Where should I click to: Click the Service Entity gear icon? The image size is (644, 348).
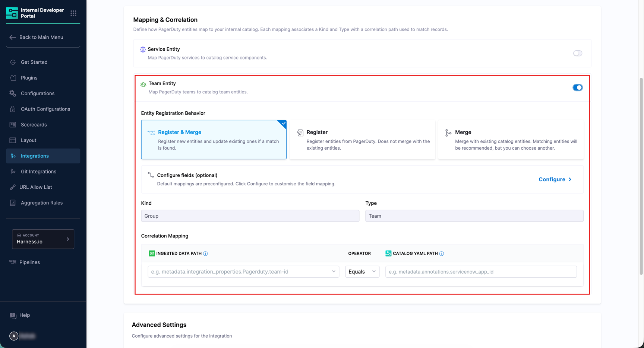[143, 50]
